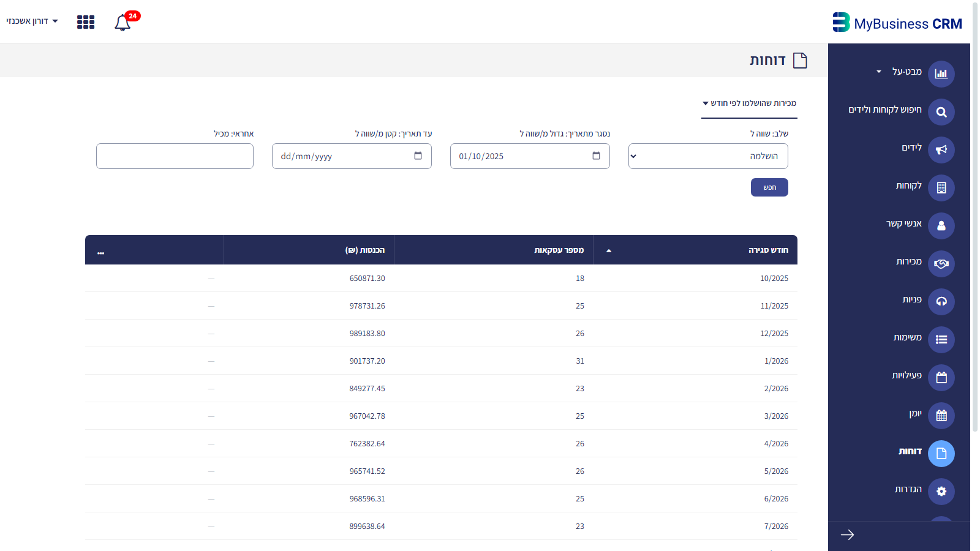Open the פניות headset icon
Viewport: 980px width, 551px height.
[941, 302]
